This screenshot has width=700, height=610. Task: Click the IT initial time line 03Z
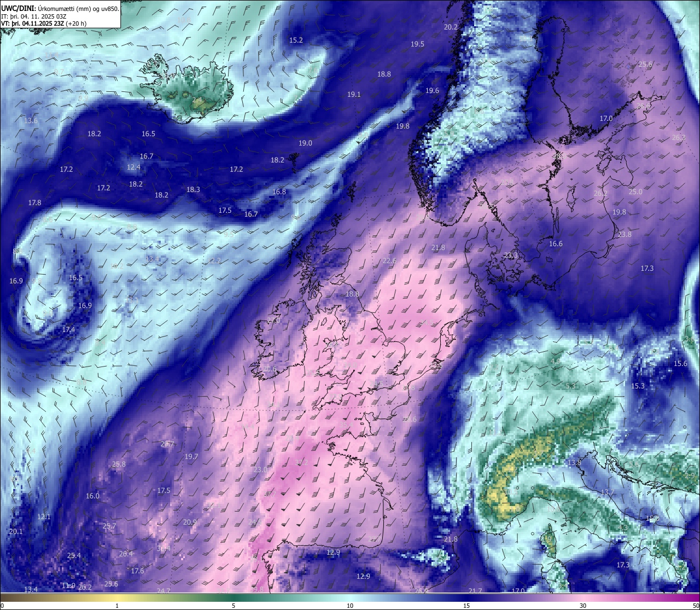[33, 16]
